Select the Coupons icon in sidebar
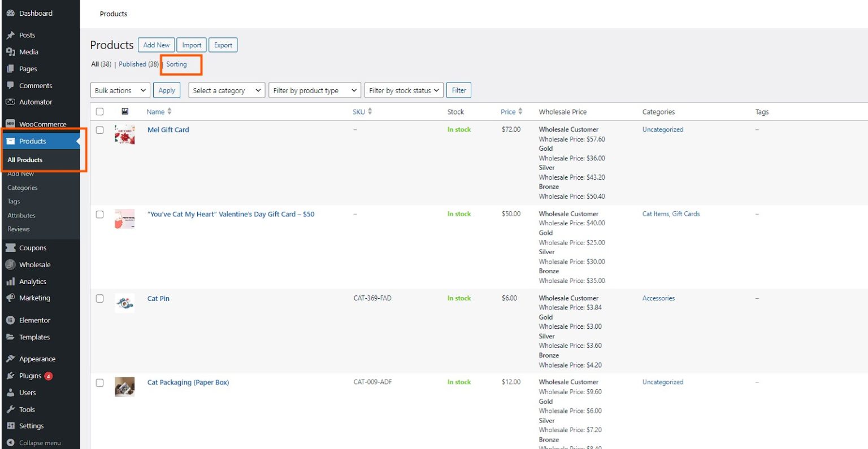Image resolution: width=868 pixels, height=449 pixels. point(11,247)
